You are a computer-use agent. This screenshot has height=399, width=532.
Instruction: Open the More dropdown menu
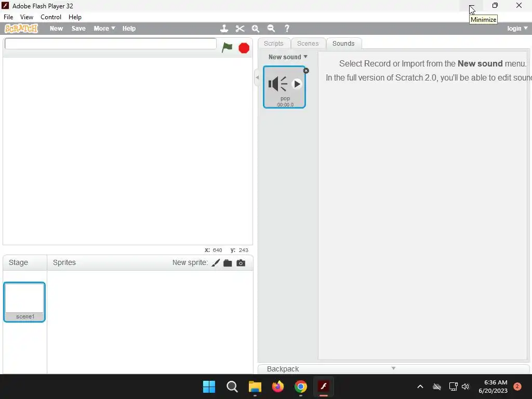pyautogui.click(x=104, y=29)
